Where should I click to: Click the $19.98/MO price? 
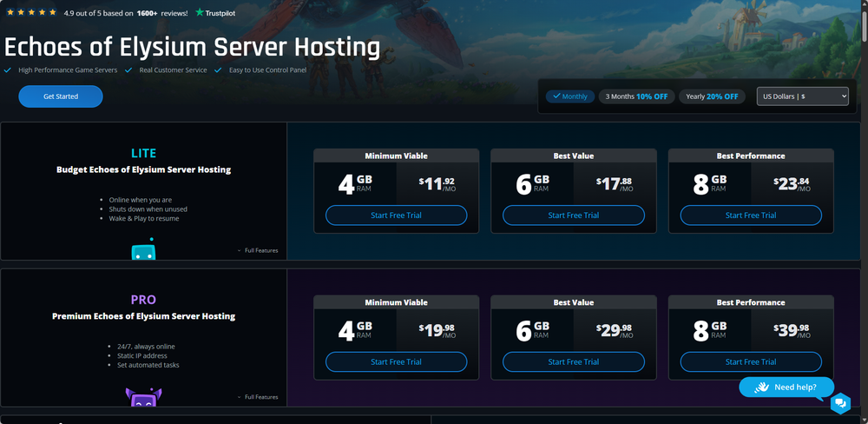(x=437, y=331)
